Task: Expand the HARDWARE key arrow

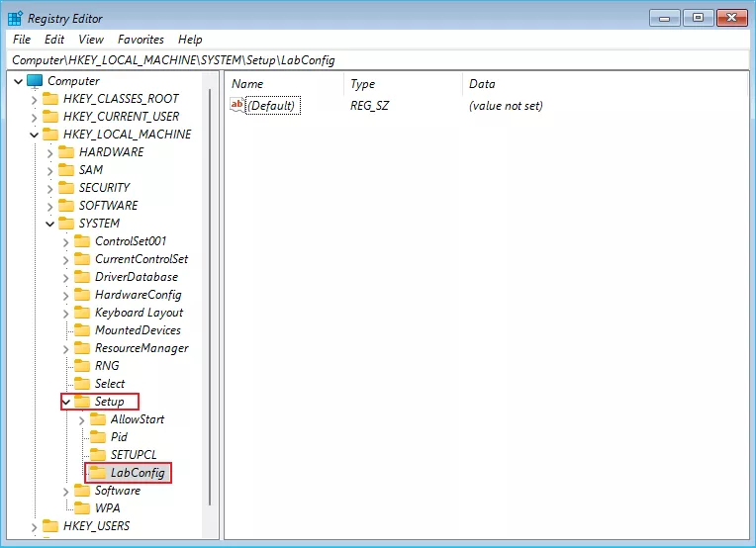Action: pos(49,153)
